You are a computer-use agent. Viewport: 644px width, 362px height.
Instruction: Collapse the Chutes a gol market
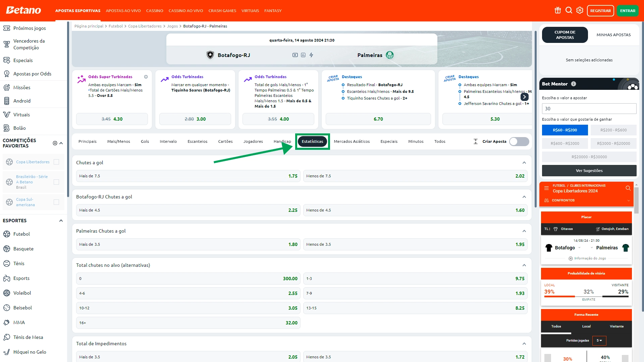pos(524,163)
